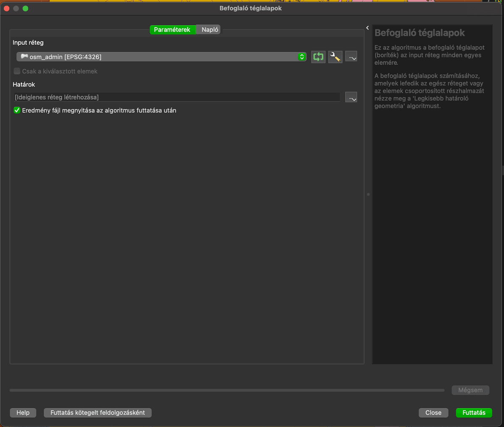Click the red window close button

coord(6,8)
